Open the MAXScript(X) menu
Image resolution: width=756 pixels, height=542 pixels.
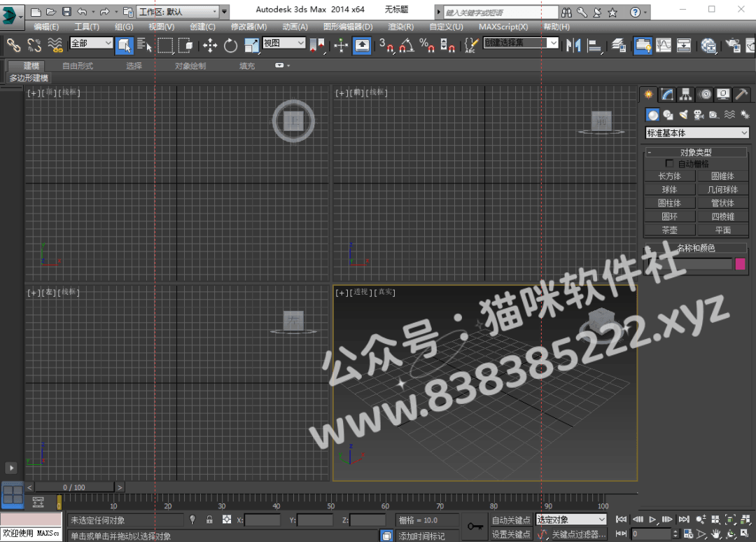coord(503,27)
